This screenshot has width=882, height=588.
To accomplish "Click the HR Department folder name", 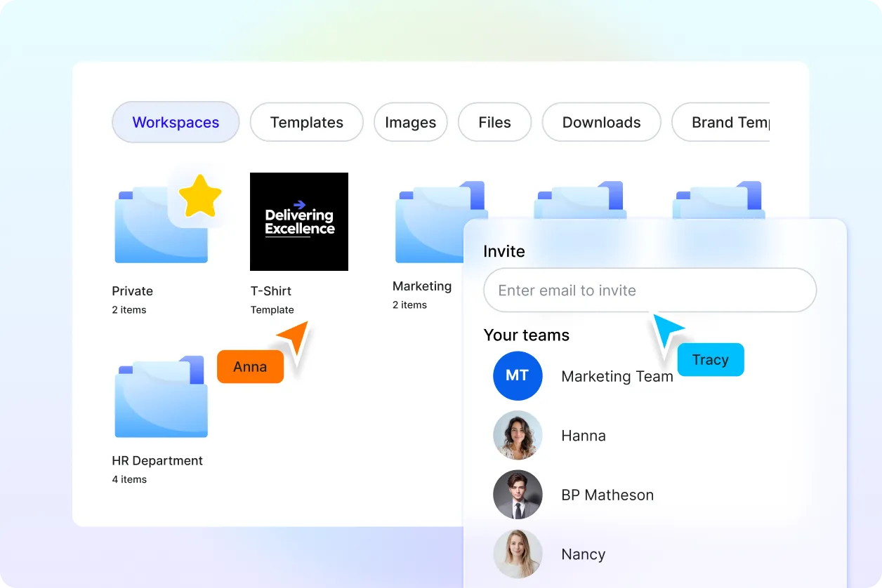I will tap(157, 460).
